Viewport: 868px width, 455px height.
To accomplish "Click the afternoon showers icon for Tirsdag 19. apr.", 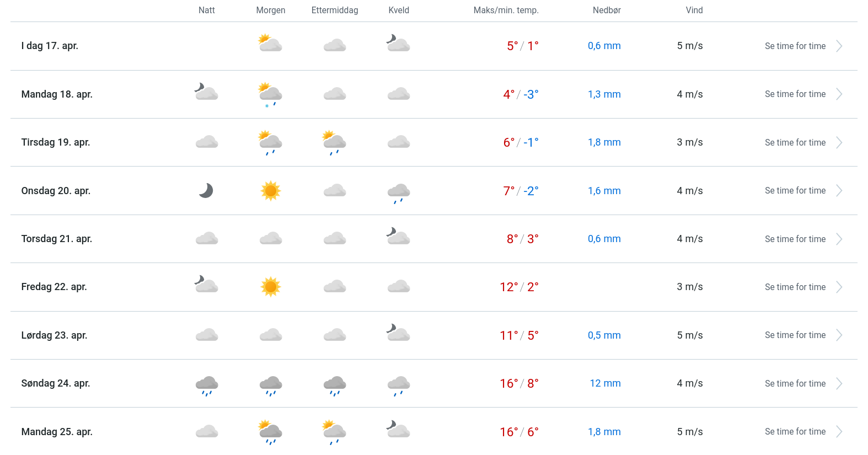I will pyautogui.click(x=334, y=142).
